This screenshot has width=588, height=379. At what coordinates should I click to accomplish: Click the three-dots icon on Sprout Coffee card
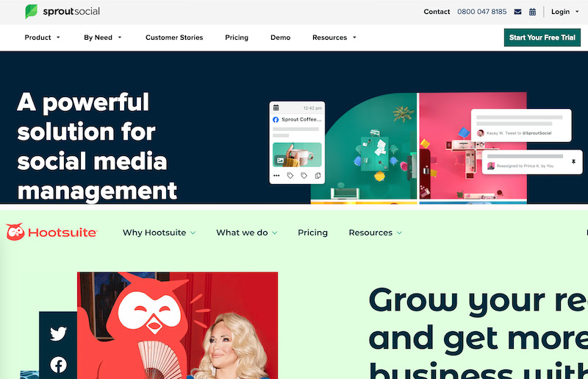(x=276, y=175)
